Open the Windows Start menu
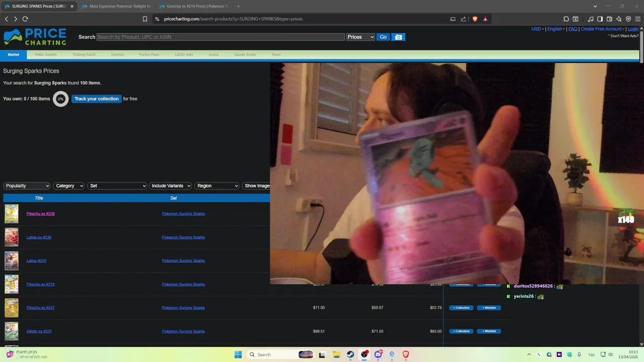This screenshot has width=644, height=362. pyautogui.click(x=238, y=354)
